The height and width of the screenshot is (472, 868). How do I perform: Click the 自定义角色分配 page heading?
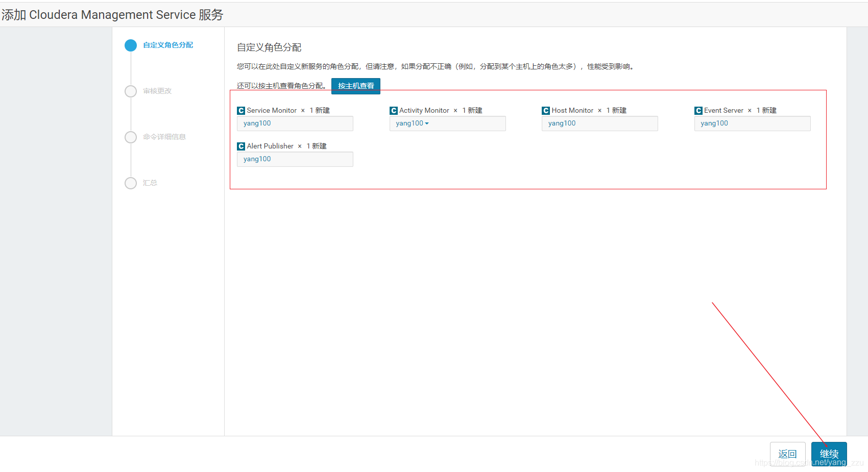pos(269,47)
